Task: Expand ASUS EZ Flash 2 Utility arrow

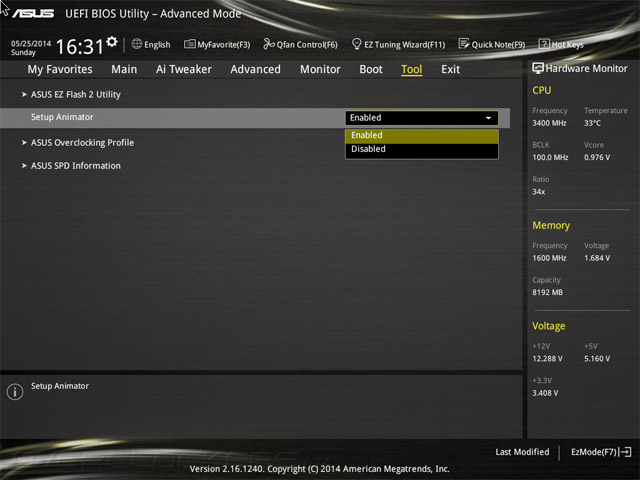Action: 24,95
